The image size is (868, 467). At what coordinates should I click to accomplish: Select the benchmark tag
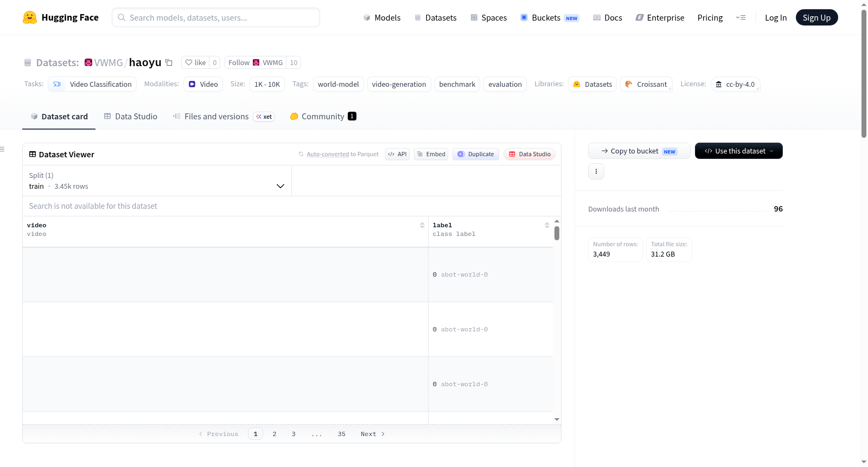[x=457, y=84]
